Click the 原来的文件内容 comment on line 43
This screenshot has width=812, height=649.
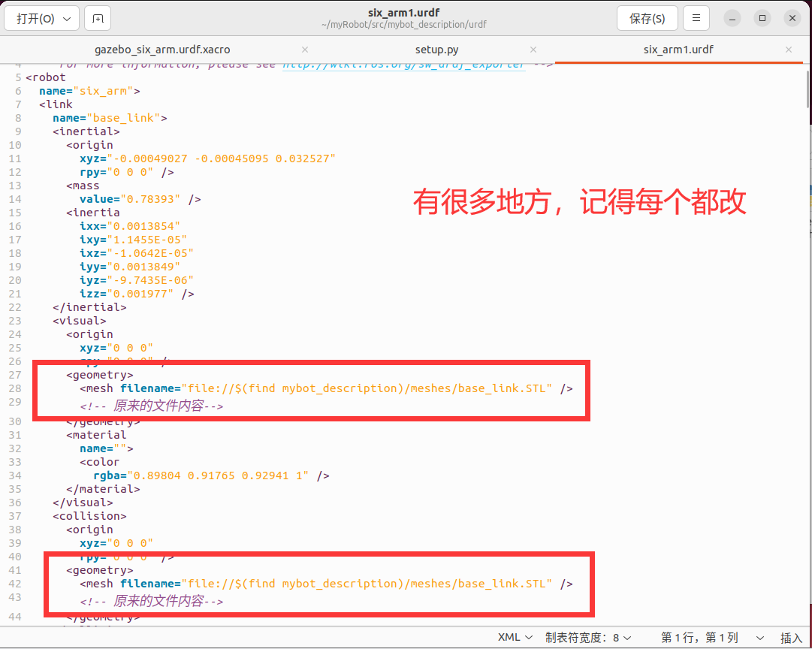(152, 601)
